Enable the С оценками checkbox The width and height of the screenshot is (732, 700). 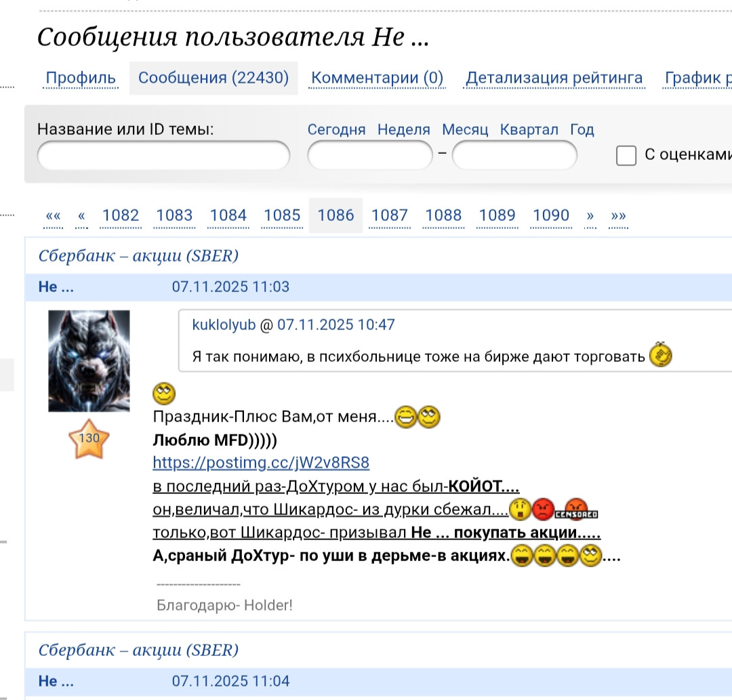tap(626, 155)
